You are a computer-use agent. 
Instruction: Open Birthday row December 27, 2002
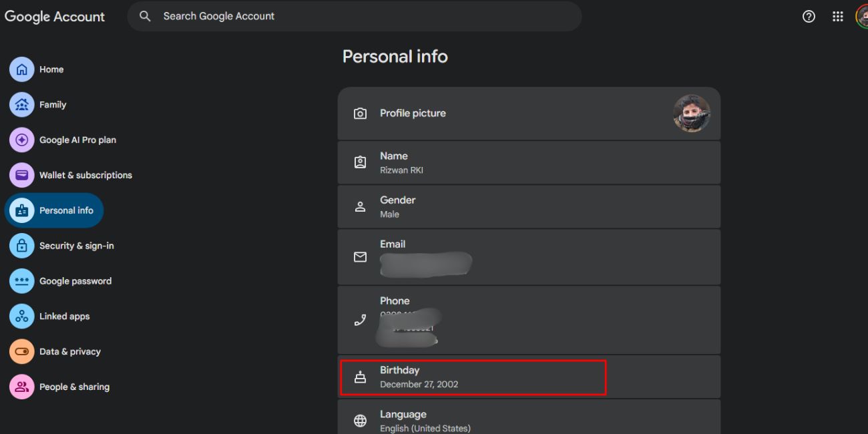click(529, 377)
